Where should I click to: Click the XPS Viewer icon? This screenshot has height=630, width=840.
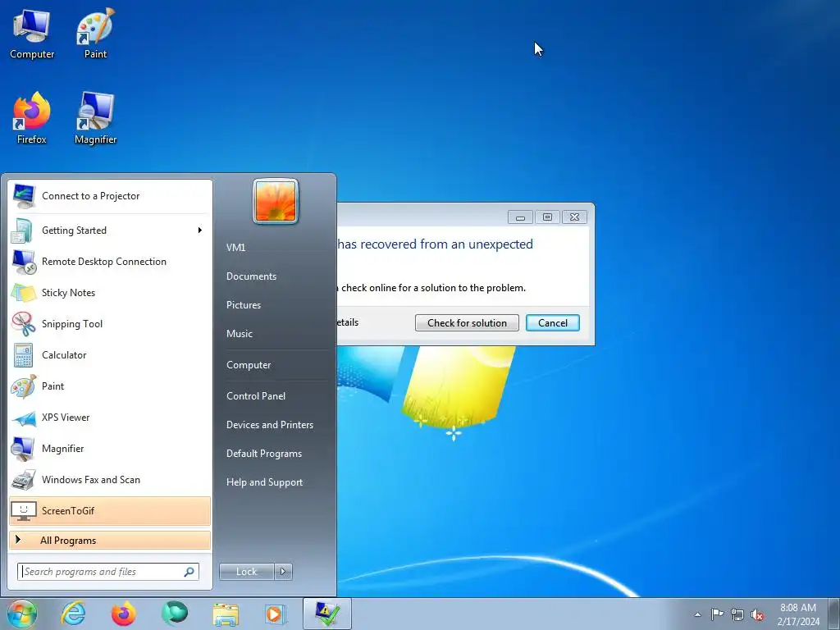24,418
